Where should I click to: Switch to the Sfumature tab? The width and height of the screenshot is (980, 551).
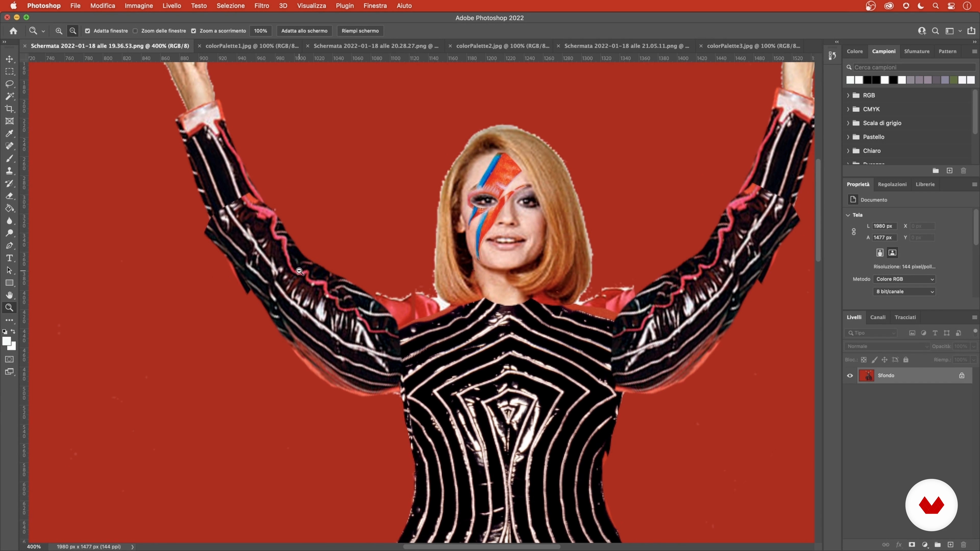pyautogui.click(x=917, y=51)
